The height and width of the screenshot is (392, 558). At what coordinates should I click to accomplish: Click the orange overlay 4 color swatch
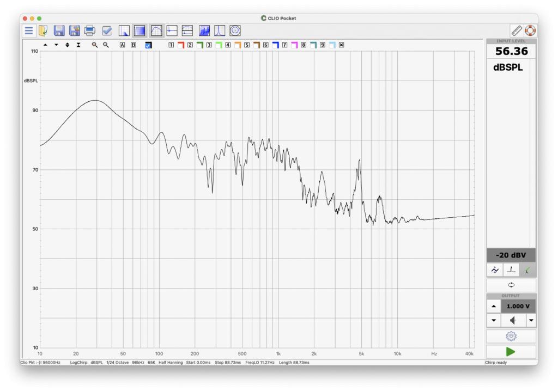point(238,45)
